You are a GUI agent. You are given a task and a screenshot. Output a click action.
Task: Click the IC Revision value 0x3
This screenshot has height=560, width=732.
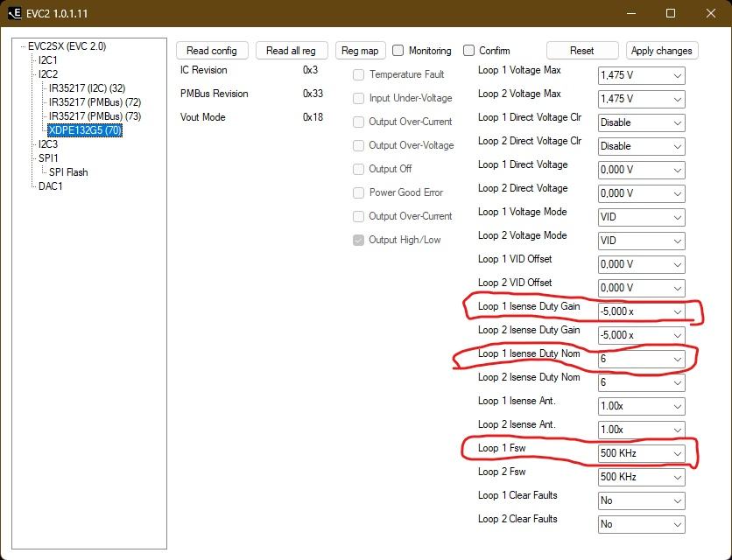pyautogui.click(x=311, y=70)
